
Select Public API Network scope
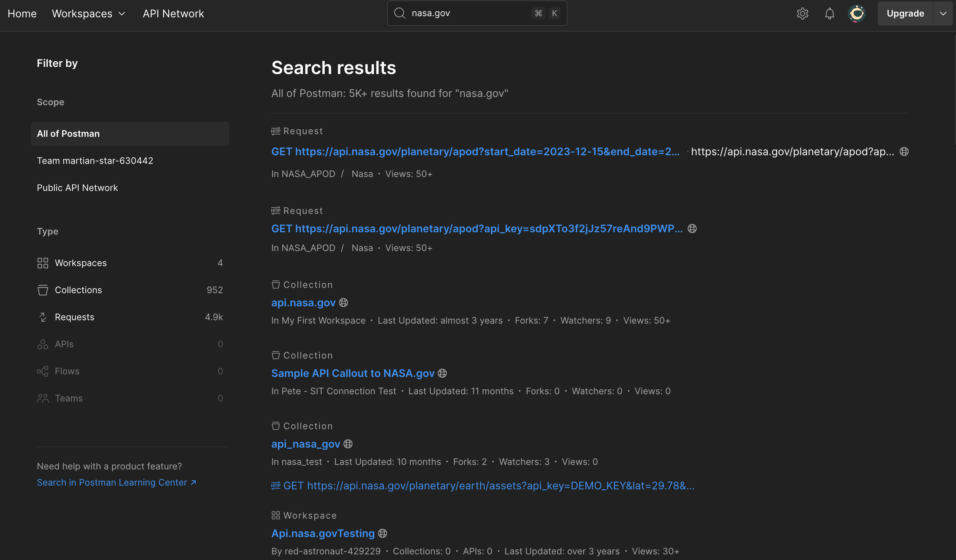77,188
